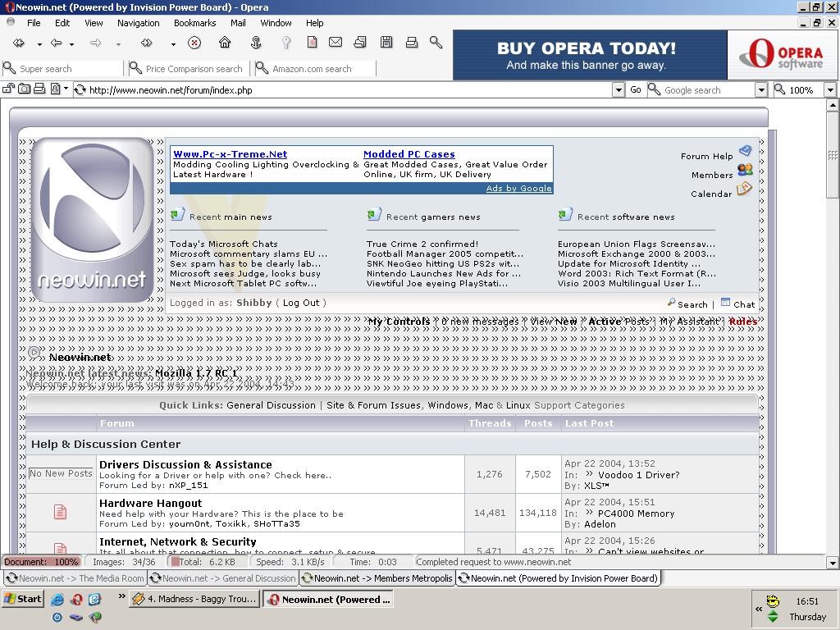Viewport: 840px width, 630px height.
Task: Toggle image loading camera icon
Action: 25,89
